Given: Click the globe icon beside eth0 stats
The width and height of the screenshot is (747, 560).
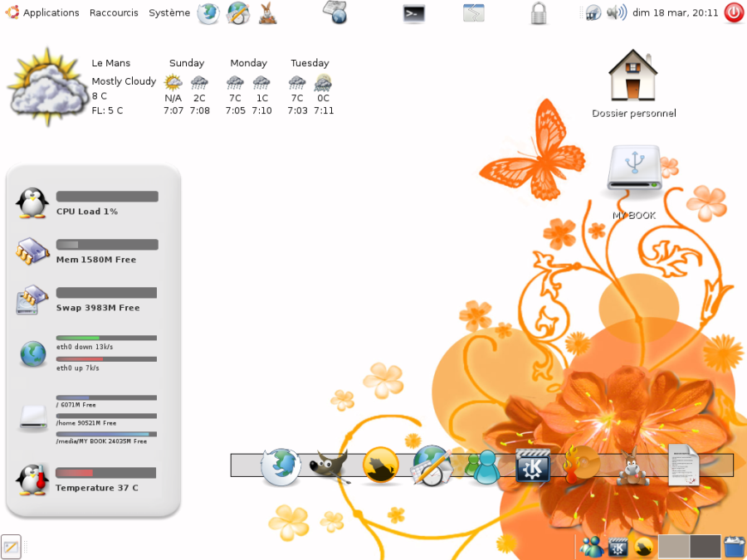Looking at the screenshot, I should [33, 353].
